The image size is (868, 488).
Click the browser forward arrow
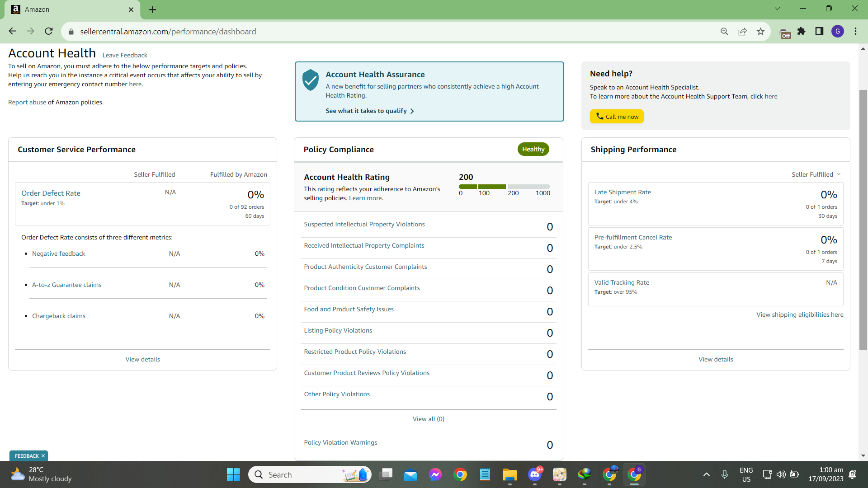click(x=30, y=31)
